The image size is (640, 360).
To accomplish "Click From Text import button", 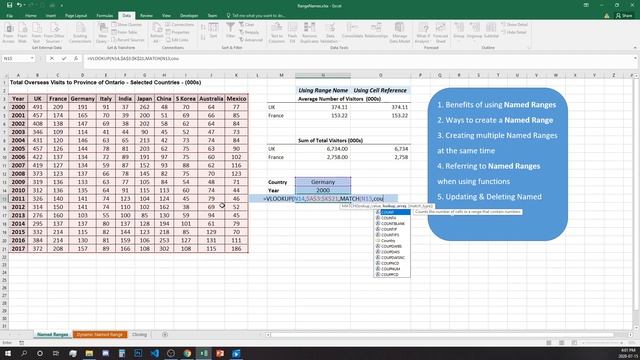I will pyautogui.click(x=36, y=33).
